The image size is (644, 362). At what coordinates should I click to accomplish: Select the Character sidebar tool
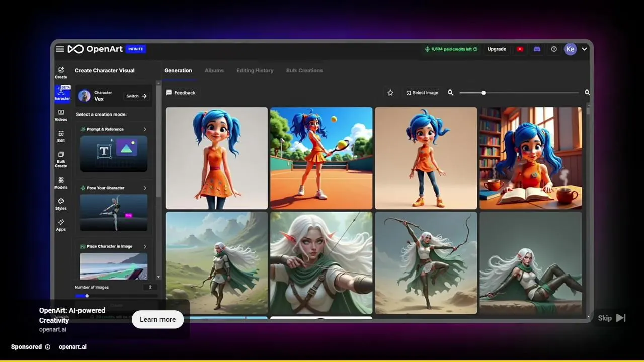[62, 94]
